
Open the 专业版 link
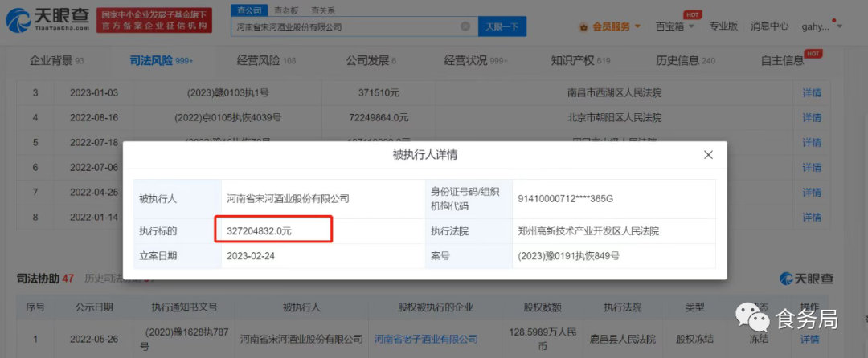[723, 26]
